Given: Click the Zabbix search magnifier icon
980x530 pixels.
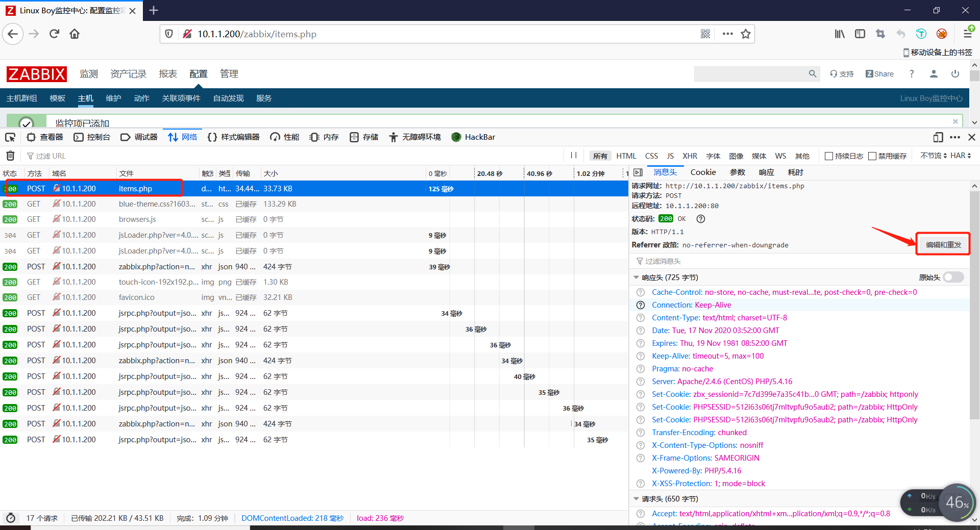Looking at the screenshot, I should click(x=813, y=74).
